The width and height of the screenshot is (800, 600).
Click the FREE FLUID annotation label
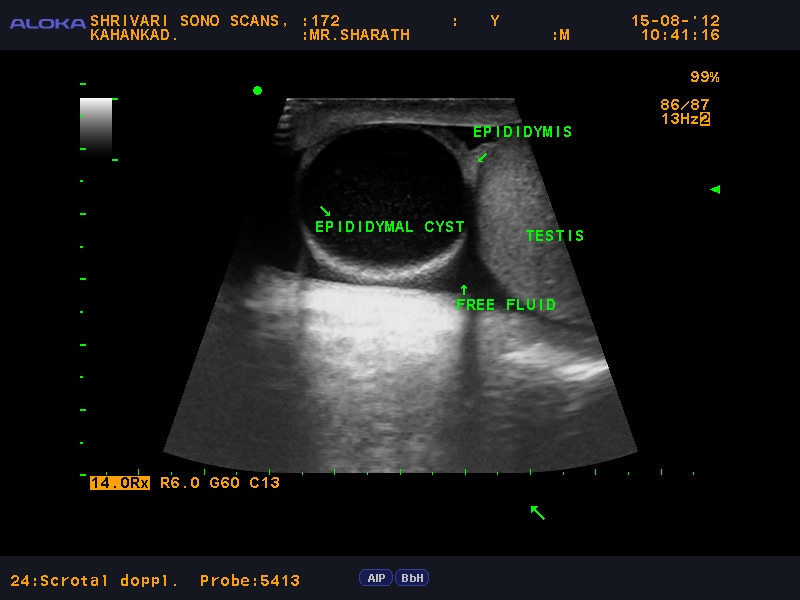tap(508, 304)
